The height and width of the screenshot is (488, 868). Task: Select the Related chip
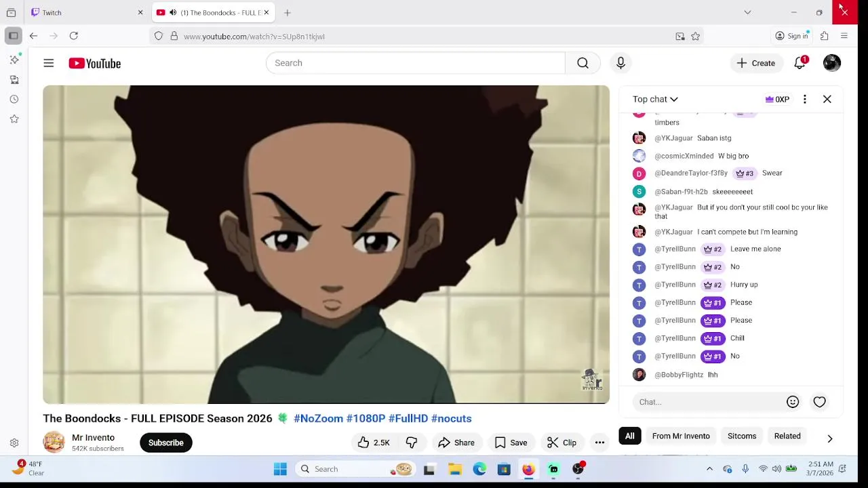point(787,436)
